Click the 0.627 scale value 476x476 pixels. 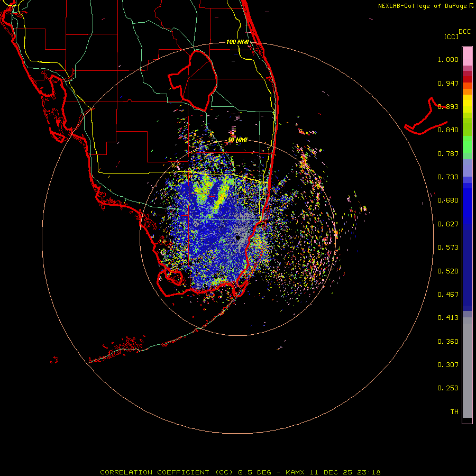click(448, 224)
